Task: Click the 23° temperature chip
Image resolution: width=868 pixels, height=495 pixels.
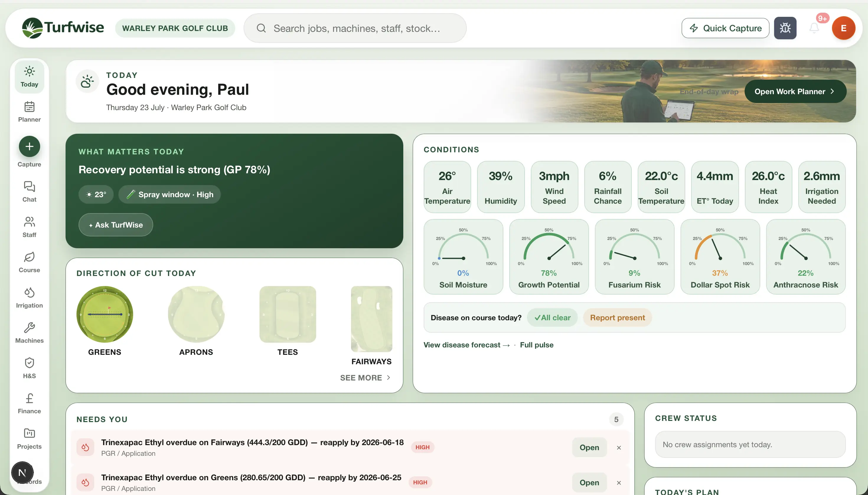Action: 96,195
